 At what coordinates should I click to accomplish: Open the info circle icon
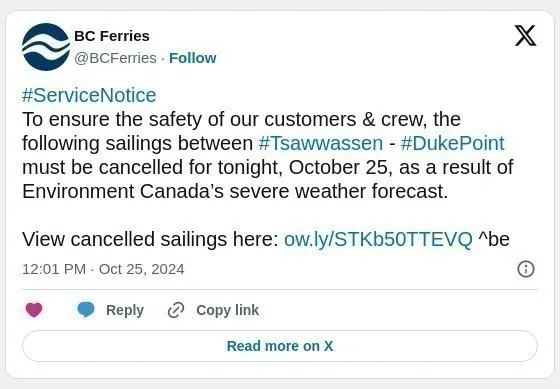coord(526,269)
